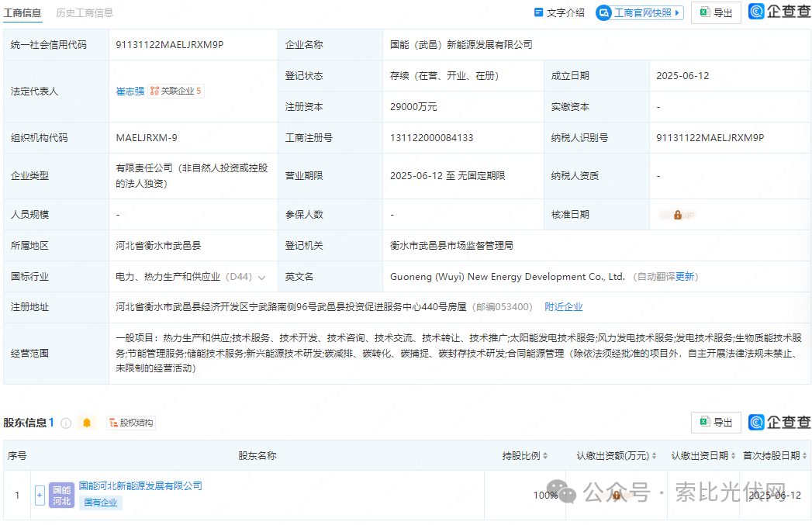Open 附近企业 nearby companies link
Viewport: 812px width, 525px height.
click(x=563, y=307)
